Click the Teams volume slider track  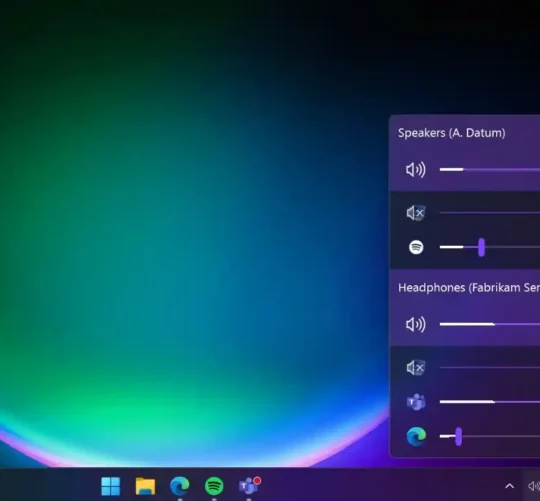pyautogui.click(x=490, y=402)
